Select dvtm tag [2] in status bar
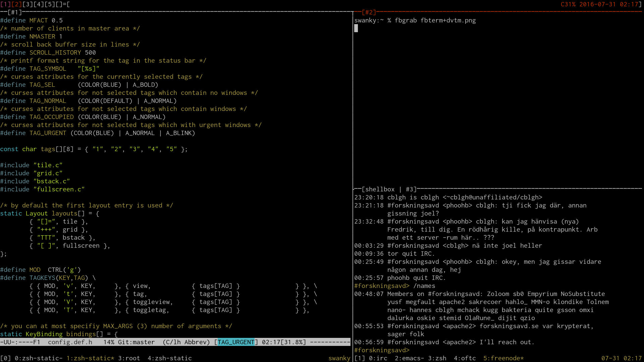644x362 pixels. pos(16,4)
